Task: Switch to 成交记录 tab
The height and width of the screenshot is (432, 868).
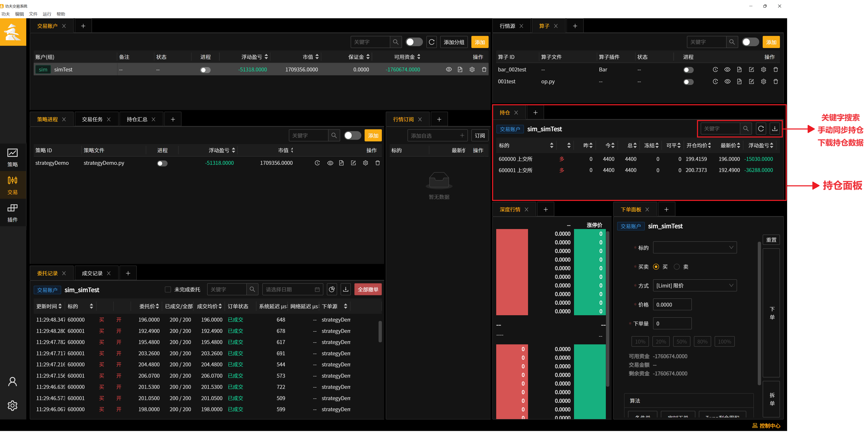Action: point(92,274)
